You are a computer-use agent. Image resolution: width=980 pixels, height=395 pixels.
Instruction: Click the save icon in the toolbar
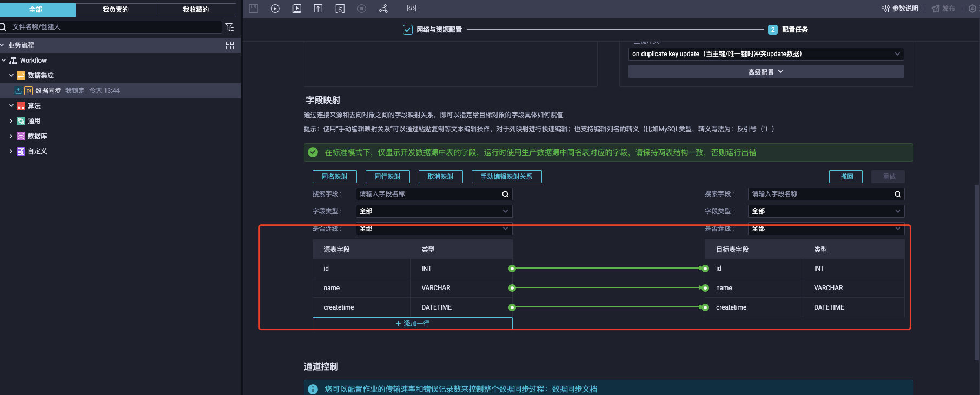pos(254,9)
